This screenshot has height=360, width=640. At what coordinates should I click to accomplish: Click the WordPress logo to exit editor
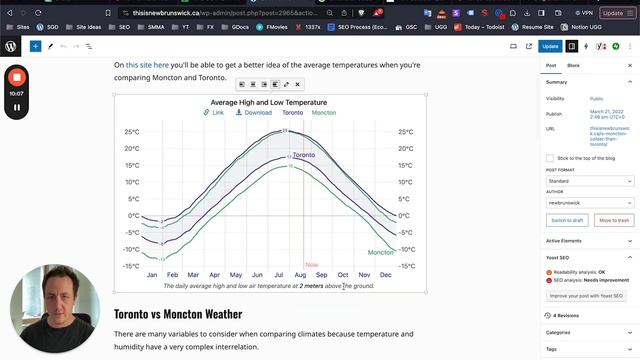[x=11, y=46]
